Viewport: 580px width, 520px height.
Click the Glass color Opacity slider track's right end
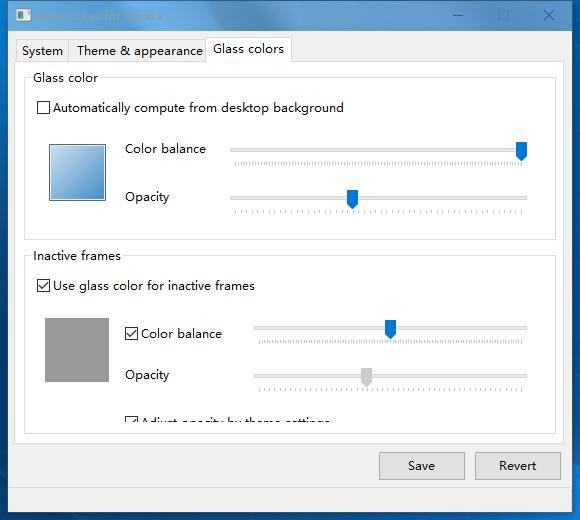[x=524, y=198]
